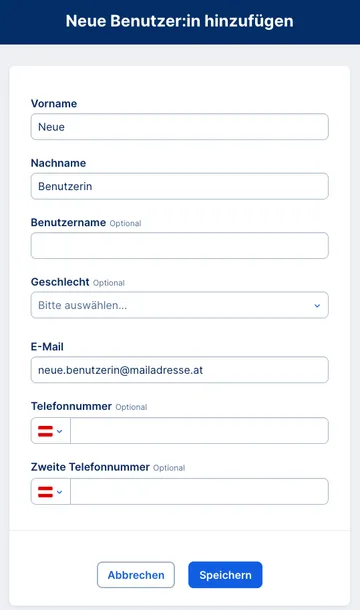The image size is (360, 610).
Task: Click the chevron arrow in Geschlecht field
Action: 317,306
